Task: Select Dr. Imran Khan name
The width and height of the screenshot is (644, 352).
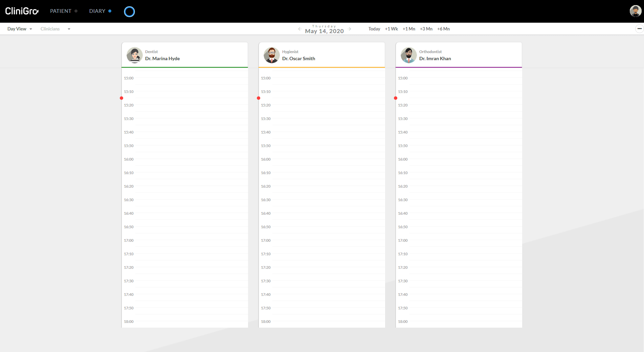Action: (435, 58)
